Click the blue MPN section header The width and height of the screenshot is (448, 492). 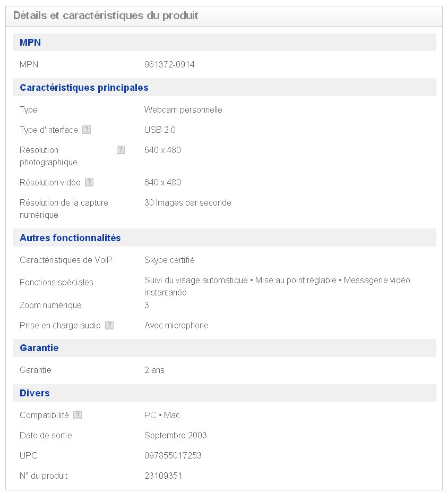30,43
